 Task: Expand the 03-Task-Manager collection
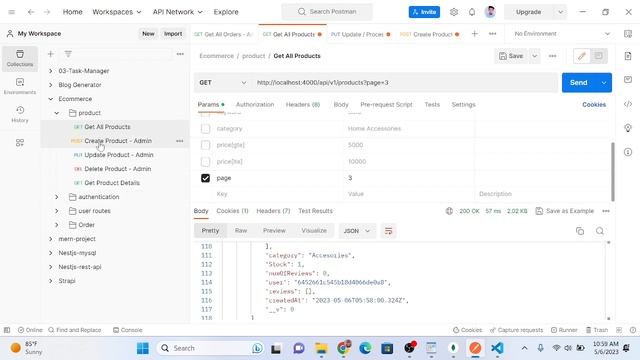pyautogui.click(x=51, y=71)
